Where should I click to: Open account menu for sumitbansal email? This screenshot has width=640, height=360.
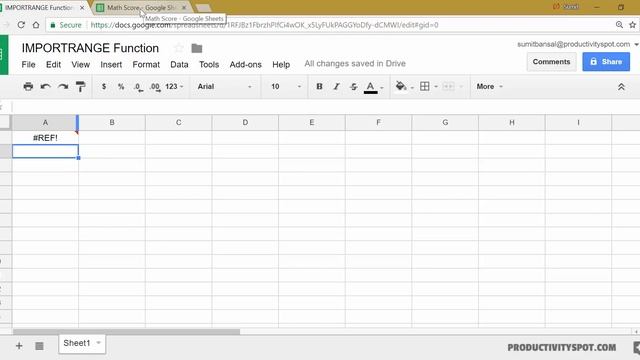pyautogui.click(x=577, y=44)
